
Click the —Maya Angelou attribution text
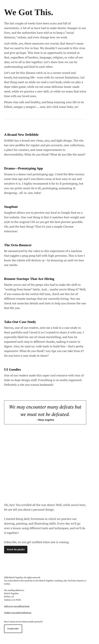pos(45,419)
